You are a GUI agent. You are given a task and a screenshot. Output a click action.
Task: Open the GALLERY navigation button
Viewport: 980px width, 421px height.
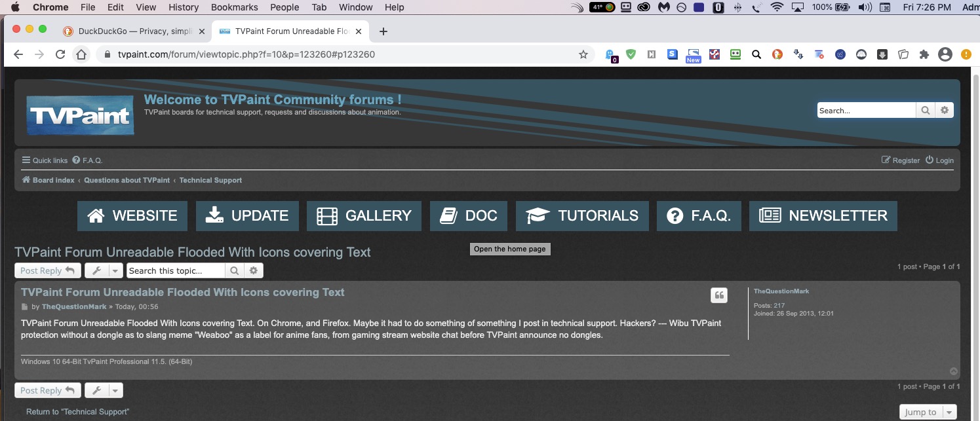(x=364, y=216)
